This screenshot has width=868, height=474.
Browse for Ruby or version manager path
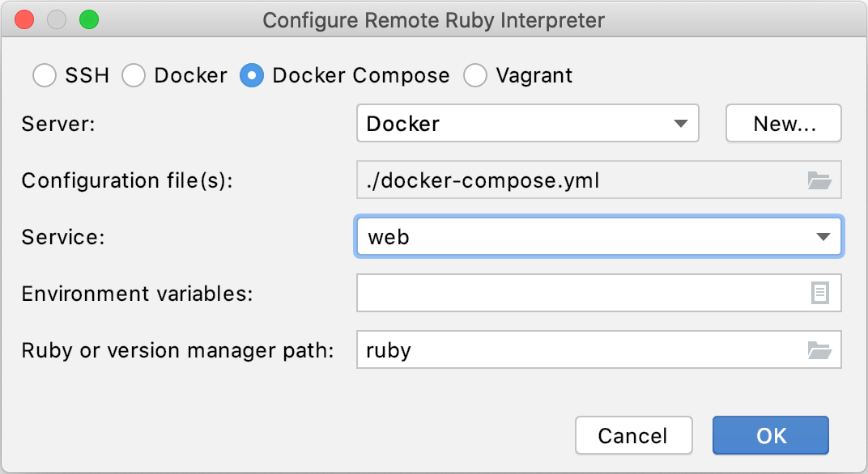(819, 349)
